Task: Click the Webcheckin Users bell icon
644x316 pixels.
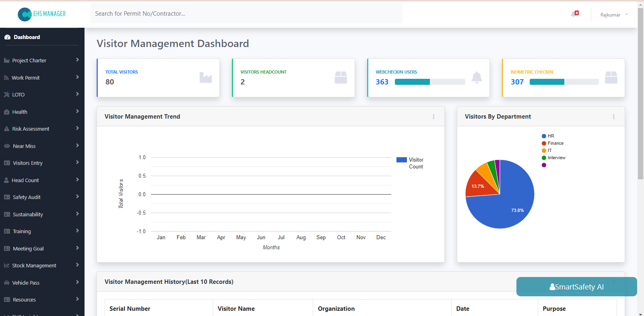Action: pyautogui.click(x=477, y=78)
